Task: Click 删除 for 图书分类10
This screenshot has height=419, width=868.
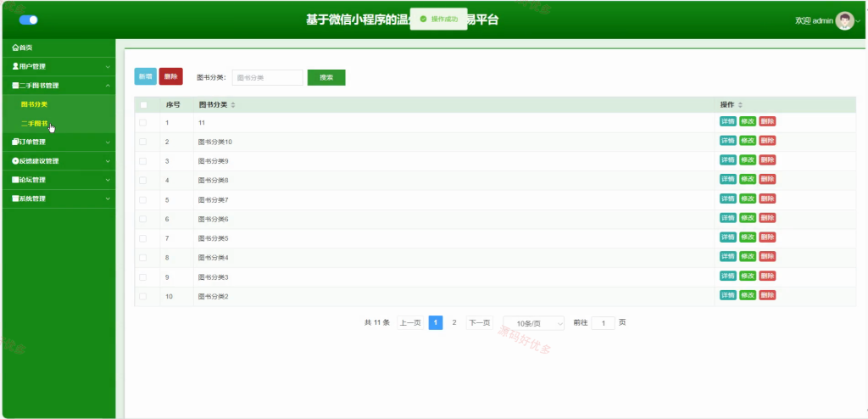Action: click(767, 141)
